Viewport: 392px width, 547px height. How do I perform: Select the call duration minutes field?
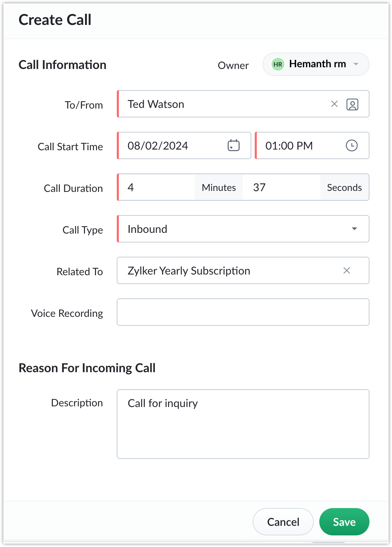pos(157,187)
